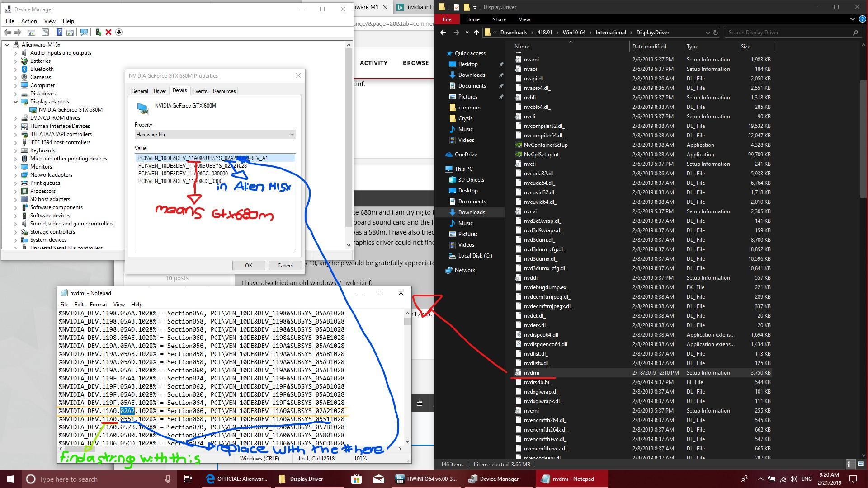Open Format menu in Notepad
This screenshot has width=868, height=488.
tap(99, 305)
